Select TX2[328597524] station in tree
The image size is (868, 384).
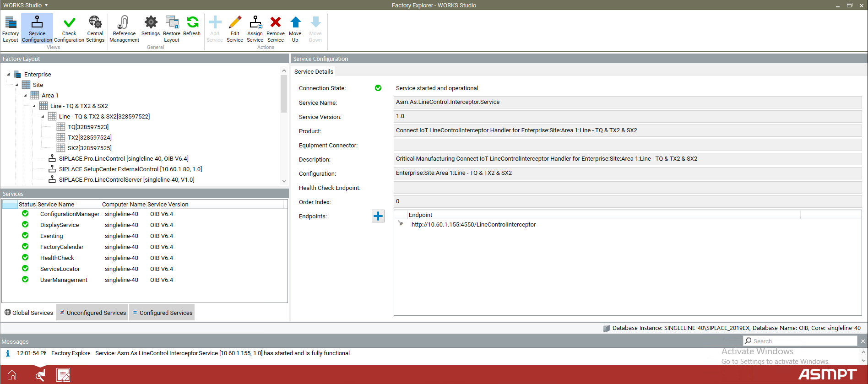point(90,137)
